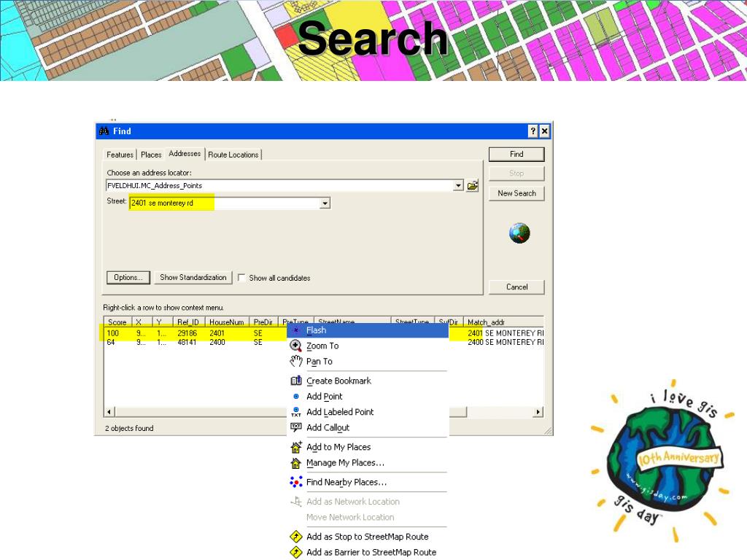Click the browse folder icon beside address locator
The image size is (747, 560).
pos(473,185)
